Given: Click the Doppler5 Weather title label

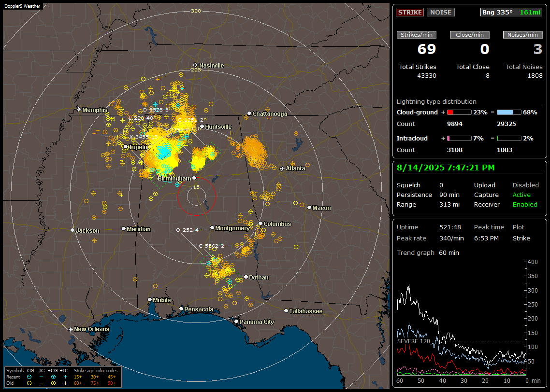Looking at the screenshot, I should coord(22,6).
